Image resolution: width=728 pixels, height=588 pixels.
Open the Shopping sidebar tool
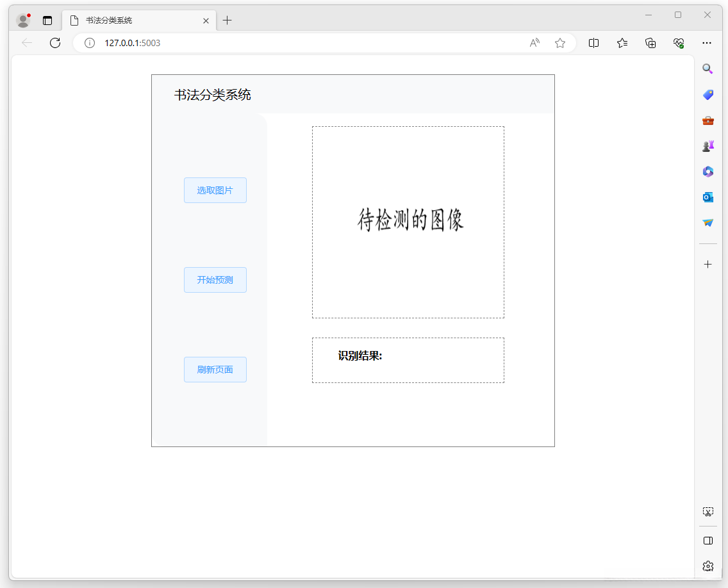tap(707, 94)
